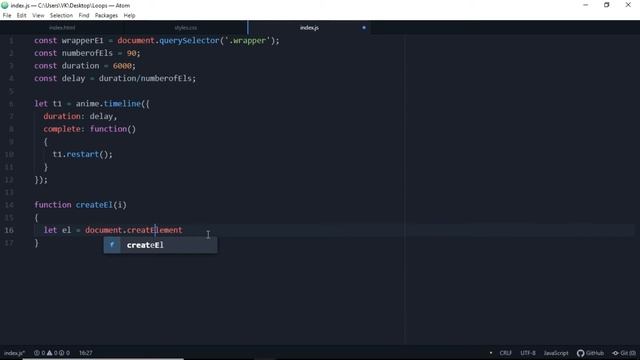640x360 pixels.
Task: Click the linter warning triangle icon
Action: click(49, 353)
